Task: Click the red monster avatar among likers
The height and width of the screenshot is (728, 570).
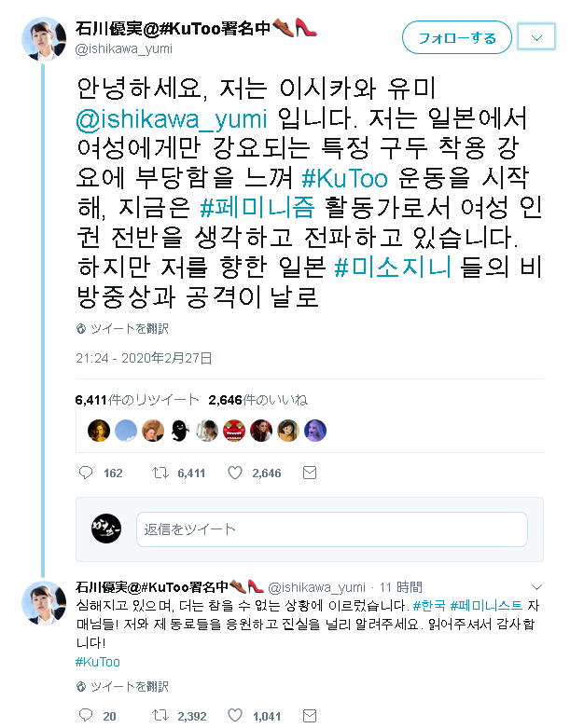Action: pyautogui.click(x=233, y=431)
